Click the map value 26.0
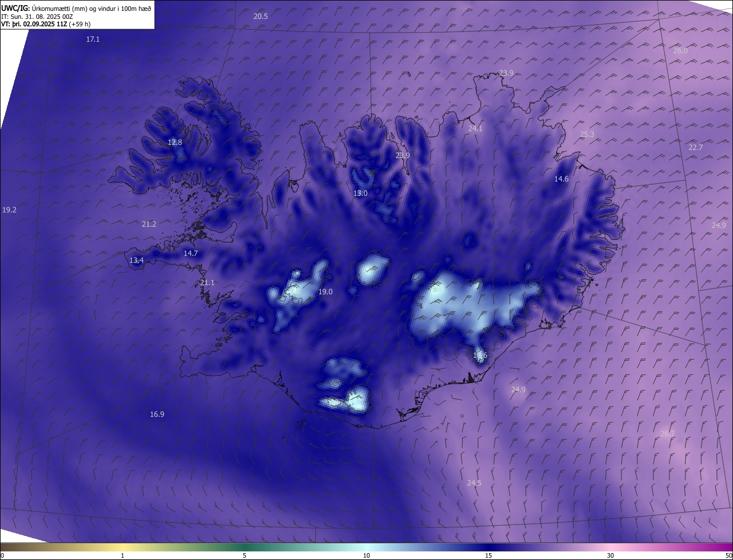733x560 pixels. pos(680,51)
